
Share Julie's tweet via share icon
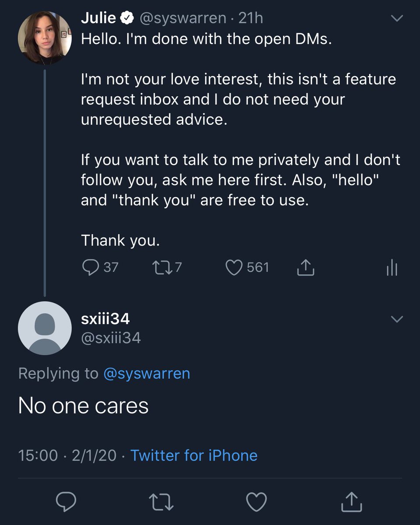tap(306, 267)
